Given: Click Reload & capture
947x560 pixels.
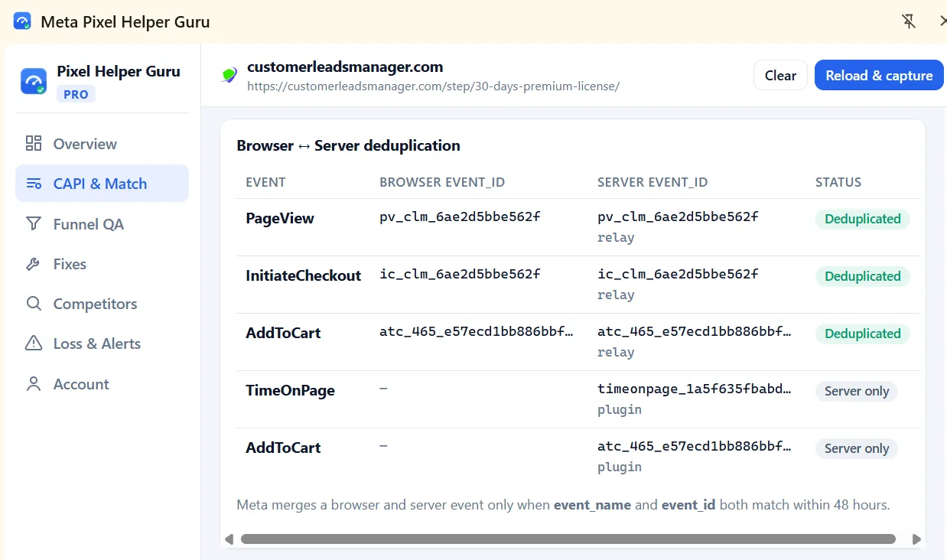Looking at the screenshot, I should pos(879,75).
